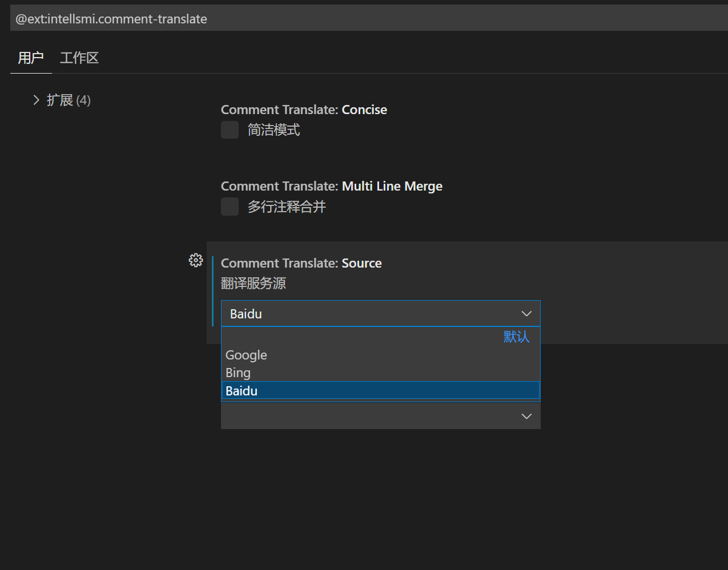
Task: Toggle the Multi Line Merge checkbox
Action: pos(230,207)
